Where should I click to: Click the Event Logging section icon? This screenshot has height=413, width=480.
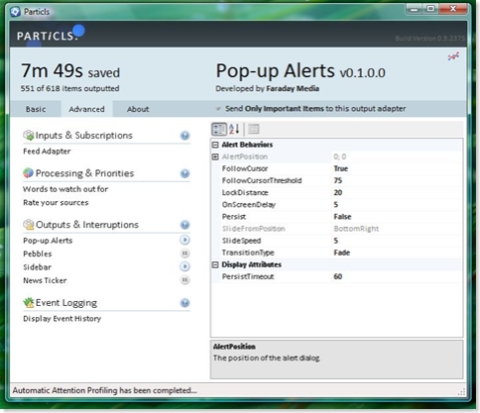click(28, 302)
